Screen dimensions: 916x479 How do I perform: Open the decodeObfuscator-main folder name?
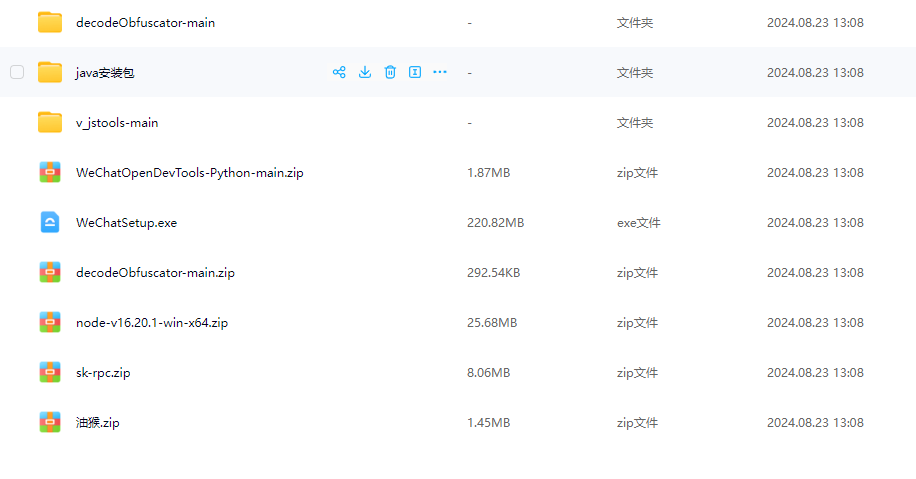click(x=145, y=23)
